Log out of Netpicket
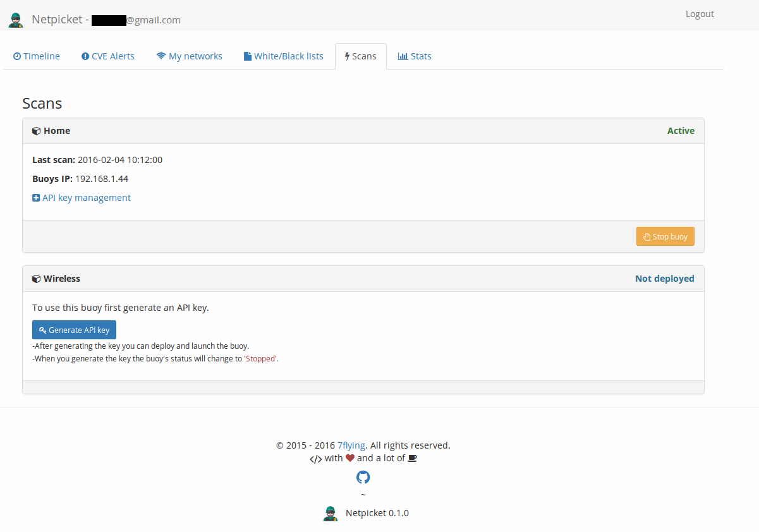This screenshot has height=532, width=759. point(700,14)
